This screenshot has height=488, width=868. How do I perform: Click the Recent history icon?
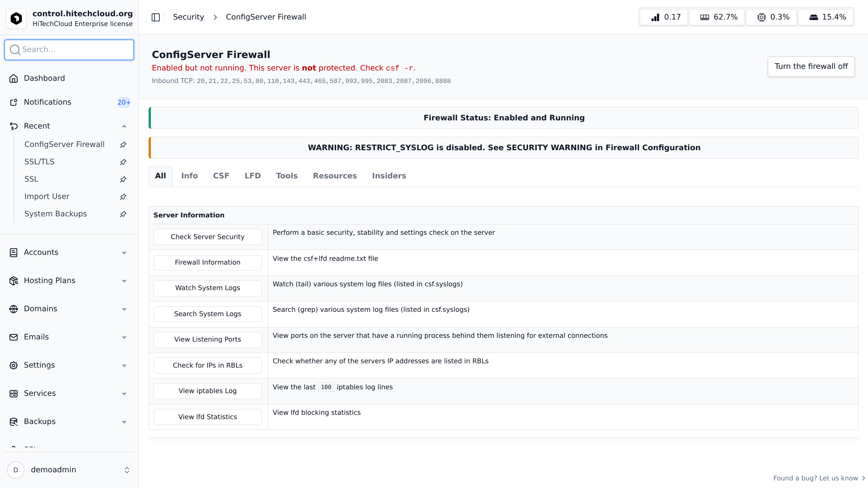(x=14, y=126)
